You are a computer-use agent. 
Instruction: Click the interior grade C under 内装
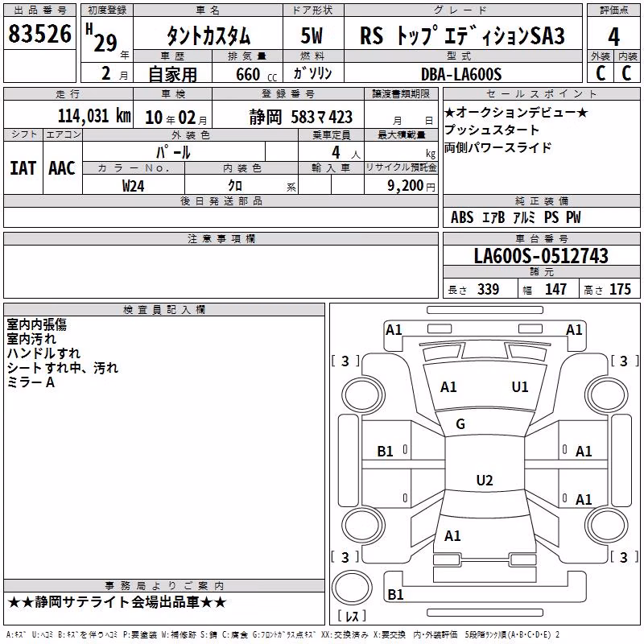tap(626, 73)
